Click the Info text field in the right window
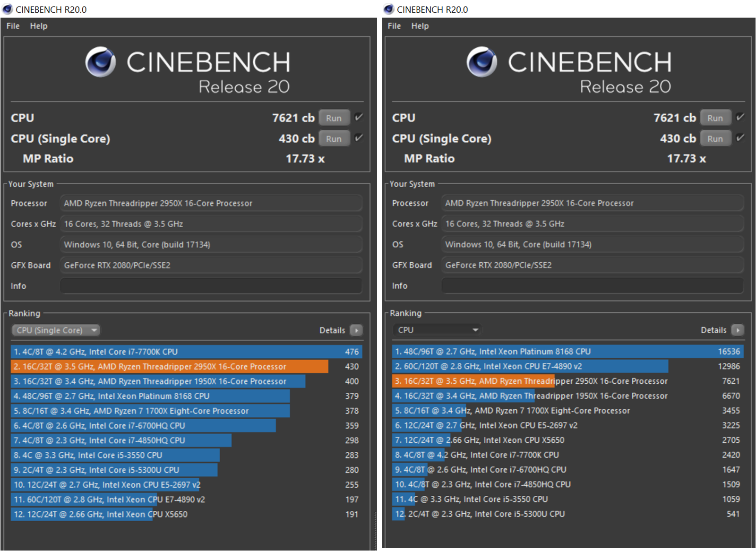Viewport: 756px width, 551px height. click(592, 285)
